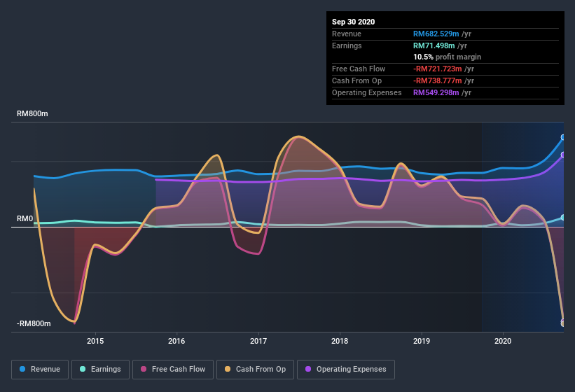Click the Operating Expenses legend button
This screenshot has height=392, width=575.
tap(346, 369)
